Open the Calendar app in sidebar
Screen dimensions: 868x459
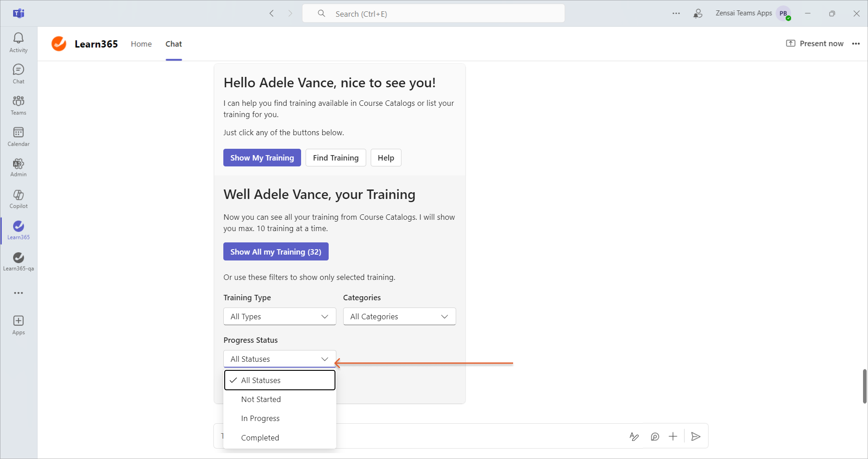pyautogui.click(x=19, y=137)
